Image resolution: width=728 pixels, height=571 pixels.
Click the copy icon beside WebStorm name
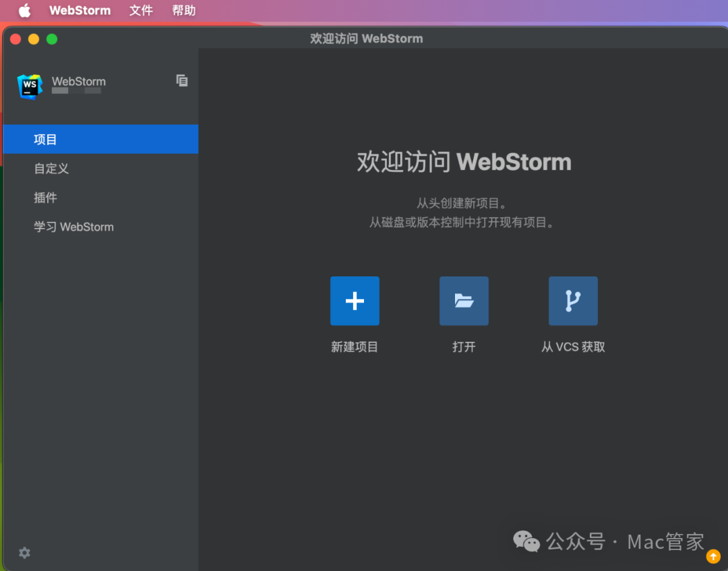pyautogui.click(x=182, y=80)
